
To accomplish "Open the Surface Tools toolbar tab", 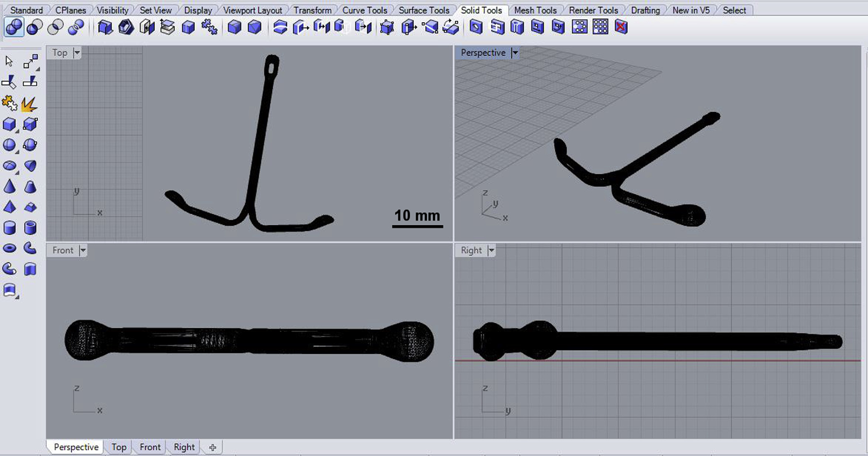I will click(423, 10).
